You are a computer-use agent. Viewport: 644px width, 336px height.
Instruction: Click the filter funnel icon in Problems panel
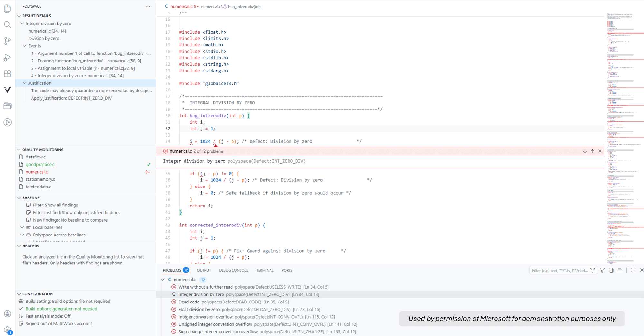[602, 270]
